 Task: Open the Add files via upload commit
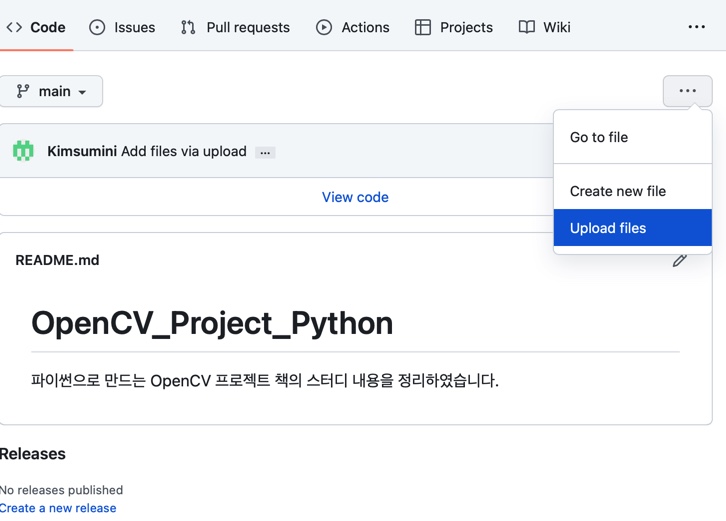coord(184,151)
